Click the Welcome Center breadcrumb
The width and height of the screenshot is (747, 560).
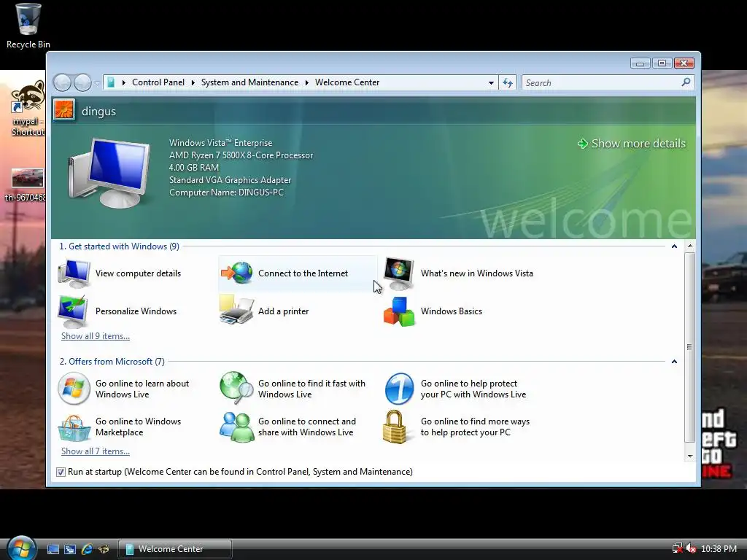pos(347,82)
